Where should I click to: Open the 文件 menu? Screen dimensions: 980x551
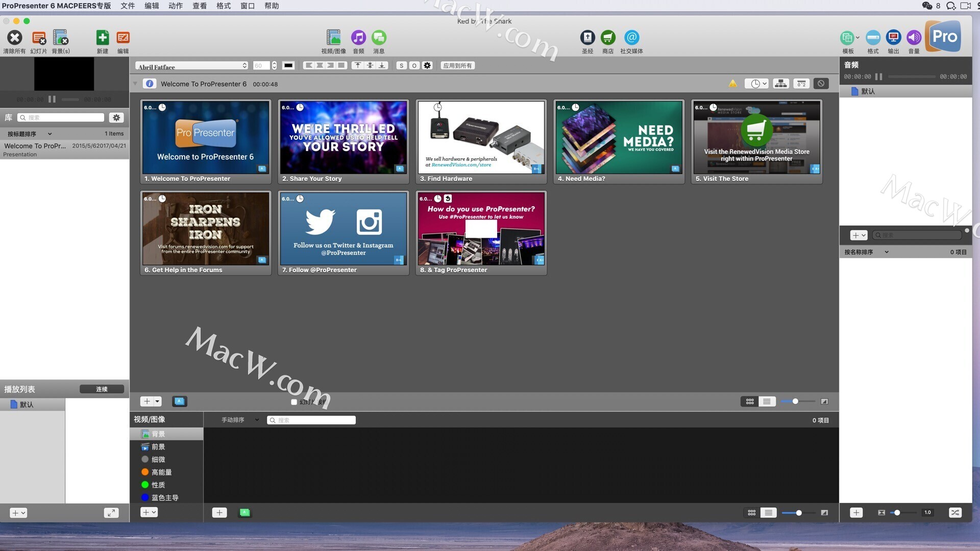point(128,6)
